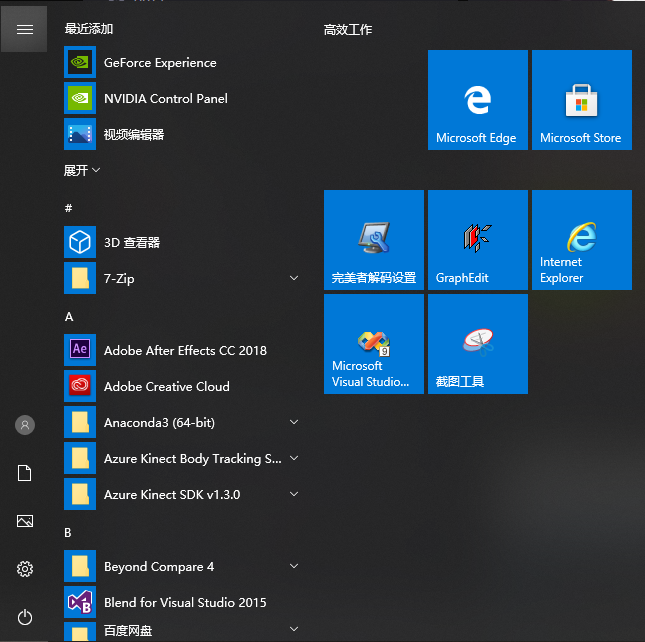The image size is (645, 642).
Task: Launch GeForce Experience icon
Action: [x=80, y=62]
